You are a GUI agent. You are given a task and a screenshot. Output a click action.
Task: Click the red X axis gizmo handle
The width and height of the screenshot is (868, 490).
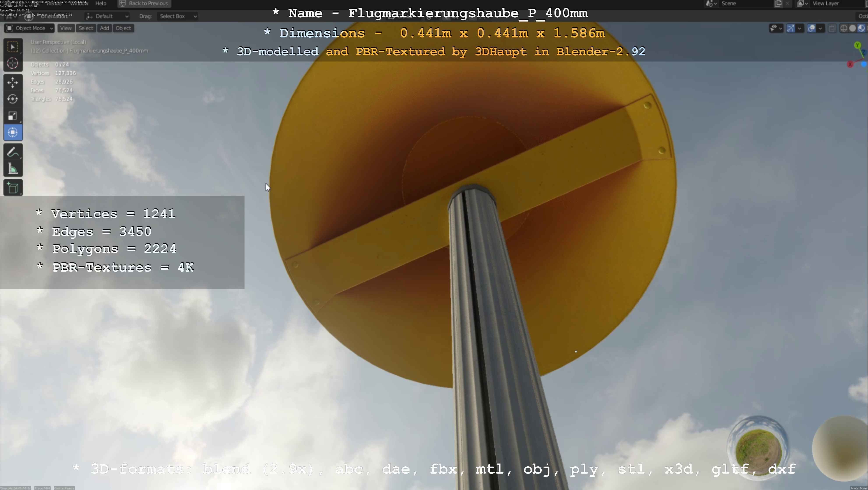click(x=850, y=64)
